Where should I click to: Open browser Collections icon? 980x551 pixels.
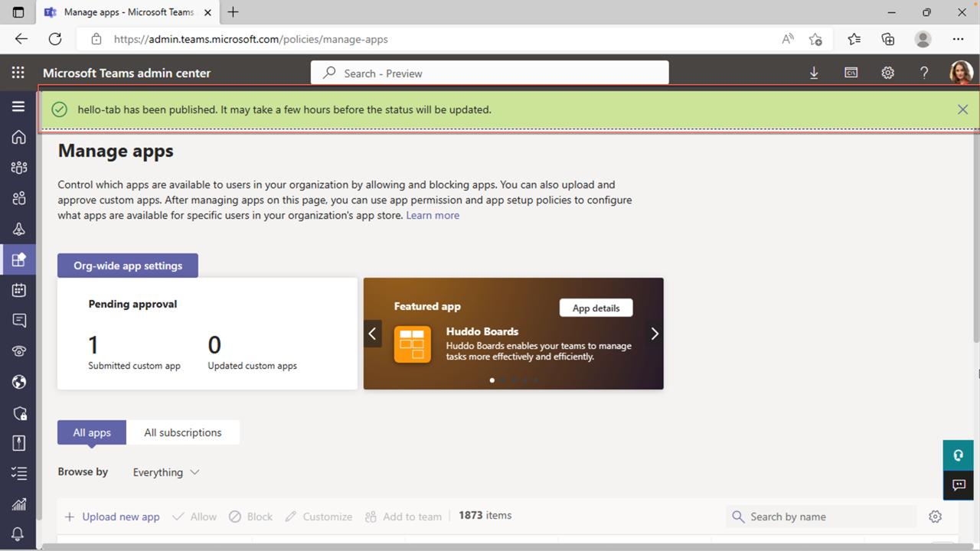[888, 39]
